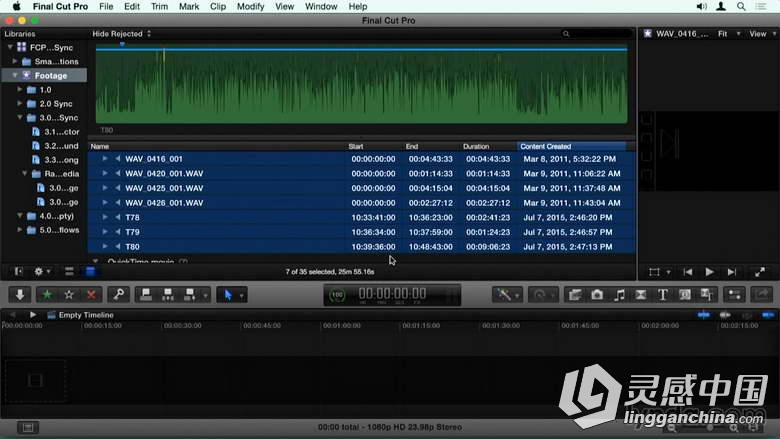This screenshot has height=439, width=780.
Task: Toggle timeline skimming button
Action: (x=703, y=315)
